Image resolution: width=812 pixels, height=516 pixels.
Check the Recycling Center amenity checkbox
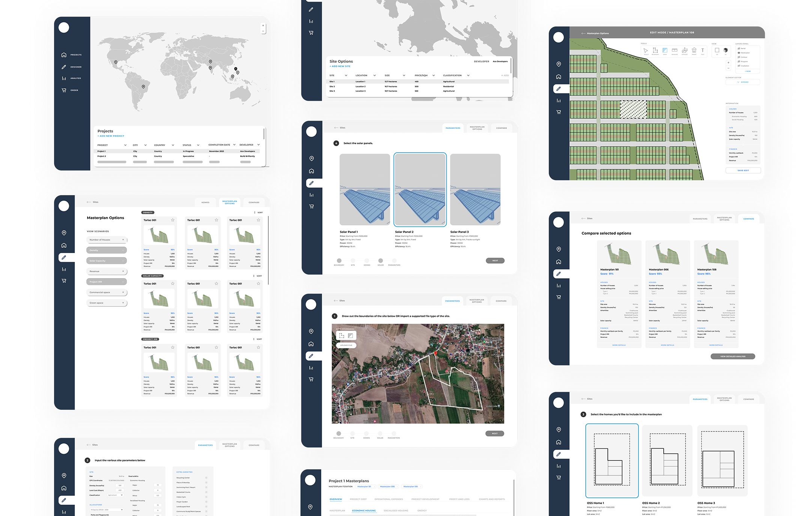[206, 478]
